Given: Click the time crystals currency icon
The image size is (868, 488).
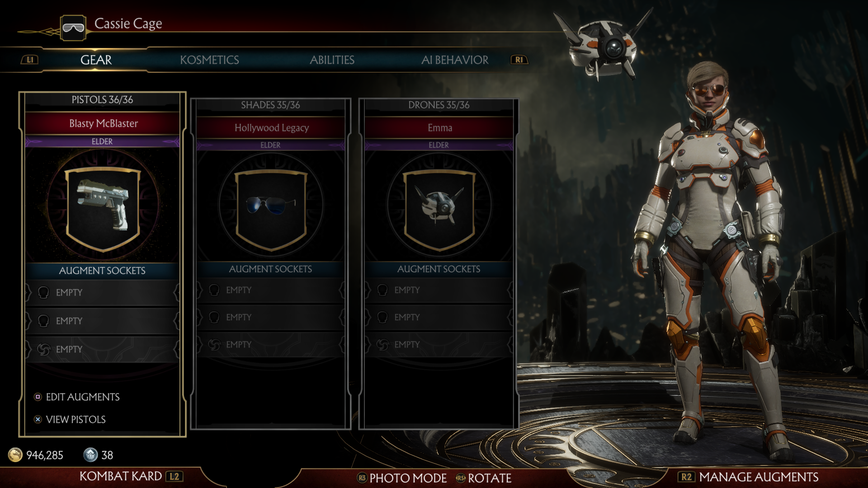Looking at the screenshot, I should coord(90,455).
